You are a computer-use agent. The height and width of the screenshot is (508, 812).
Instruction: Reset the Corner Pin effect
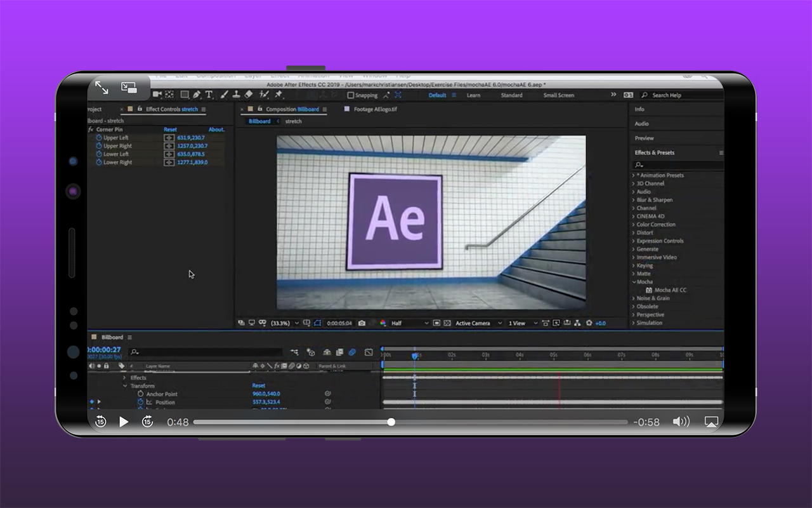[x=170, y=130]
